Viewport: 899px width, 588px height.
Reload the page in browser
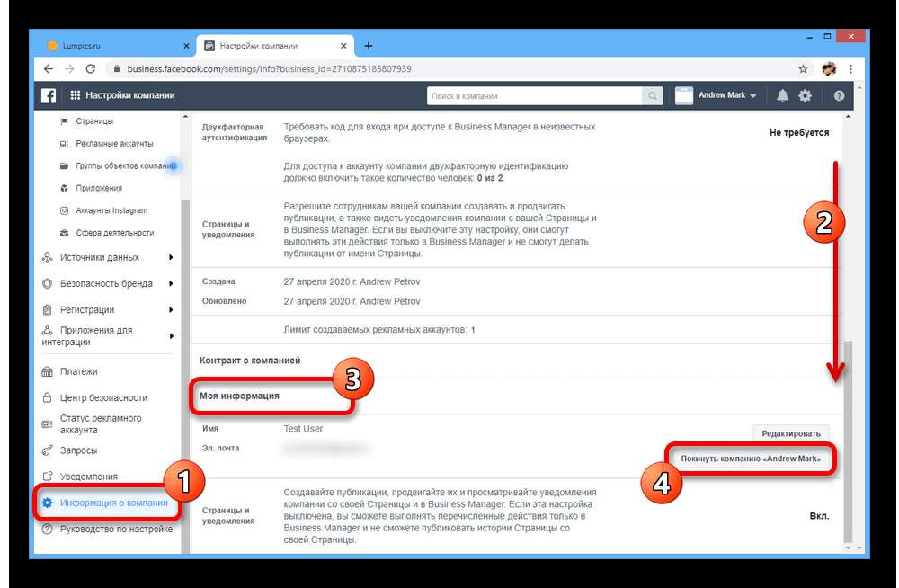click(90, 68)
